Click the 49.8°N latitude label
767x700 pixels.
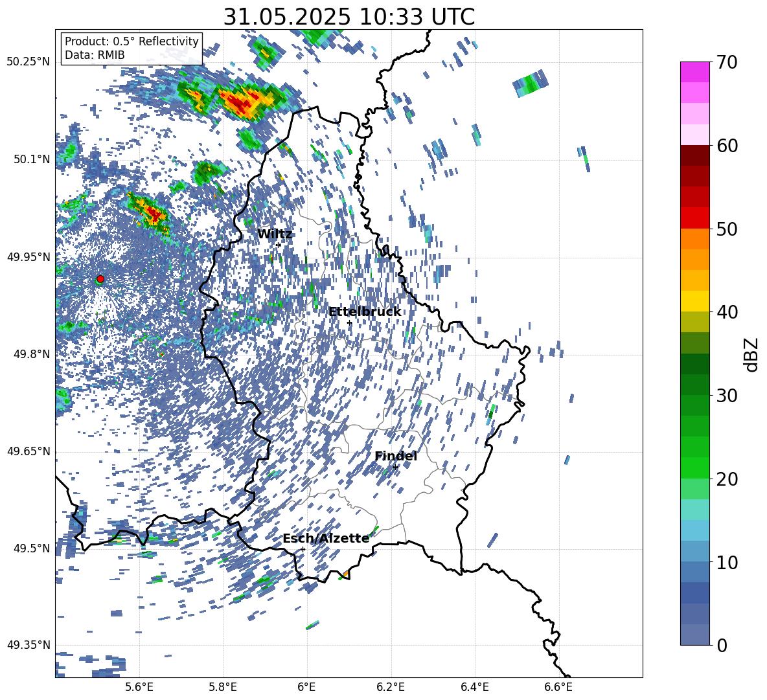tap(32, 354)
